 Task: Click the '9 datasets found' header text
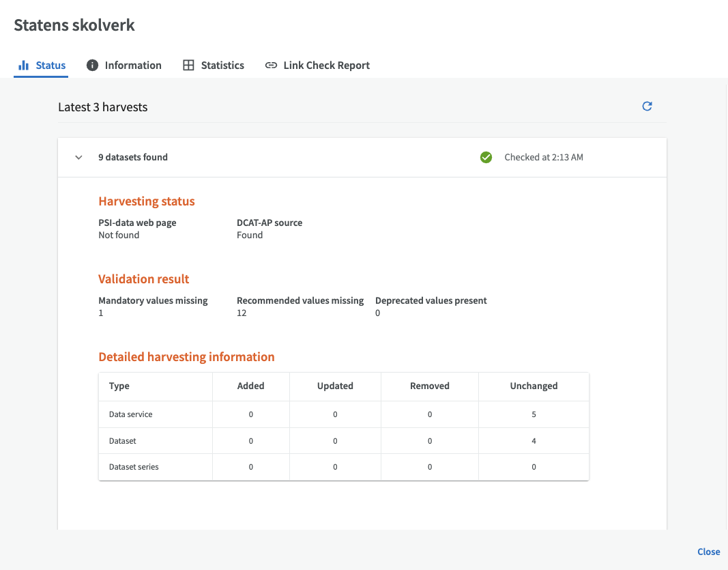pyautogui.click(x=133, y=157)
